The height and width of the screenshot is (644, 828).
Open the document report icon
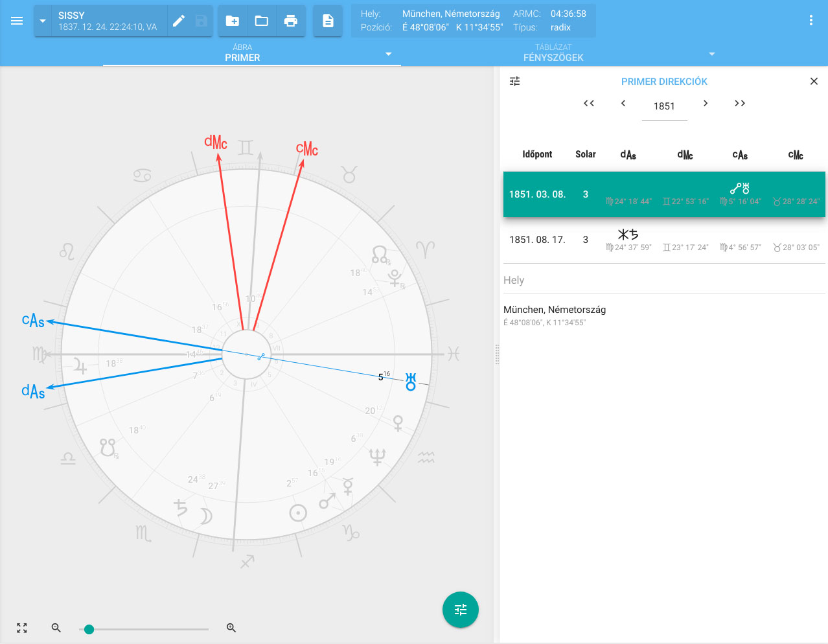pyautogui.click(x=328, y=21)
